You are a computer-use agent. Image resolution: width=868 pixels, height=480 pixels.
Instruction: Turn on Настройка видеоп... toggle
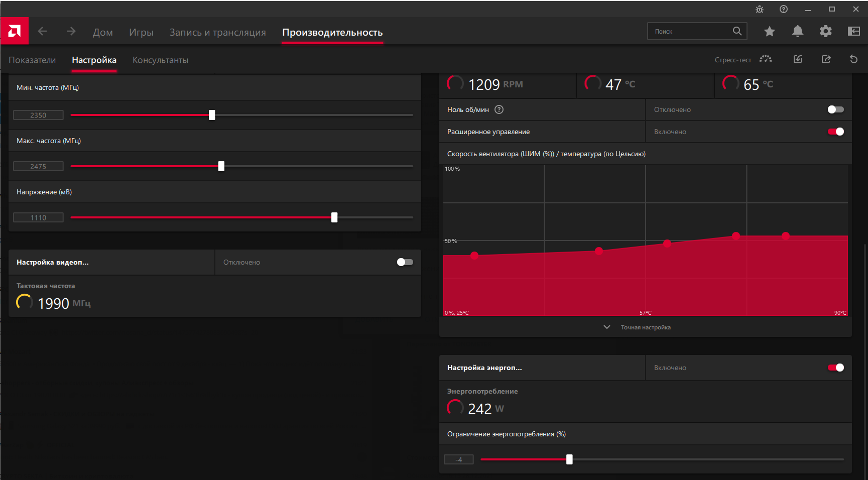coord(405,262)
